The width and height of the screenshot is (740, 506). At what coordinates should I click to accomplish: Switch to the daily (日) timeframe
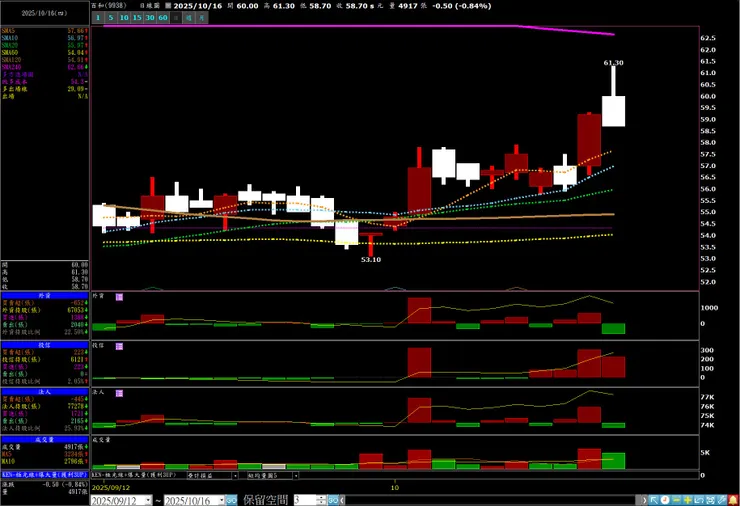pyautogui.click(x=176, y=17)
